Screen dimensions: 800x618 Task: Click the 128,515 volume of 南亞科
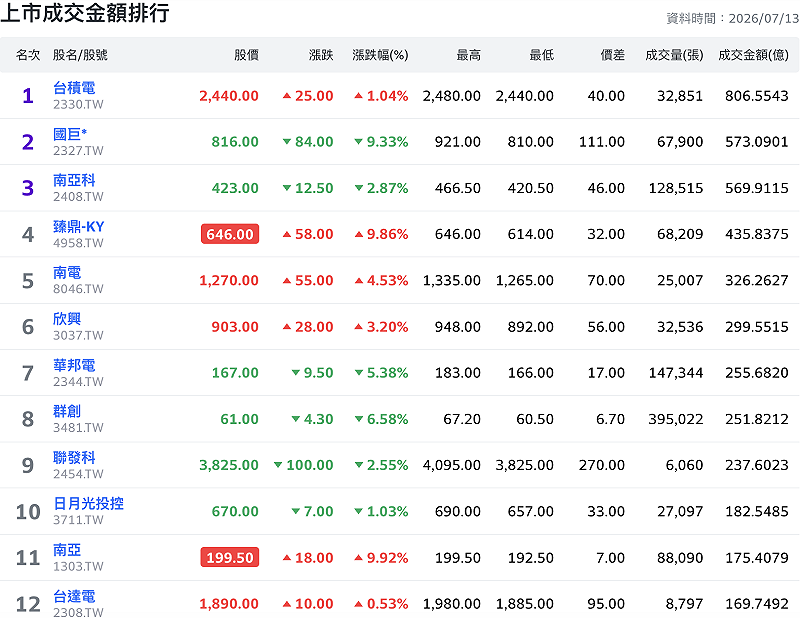[676, 188]
